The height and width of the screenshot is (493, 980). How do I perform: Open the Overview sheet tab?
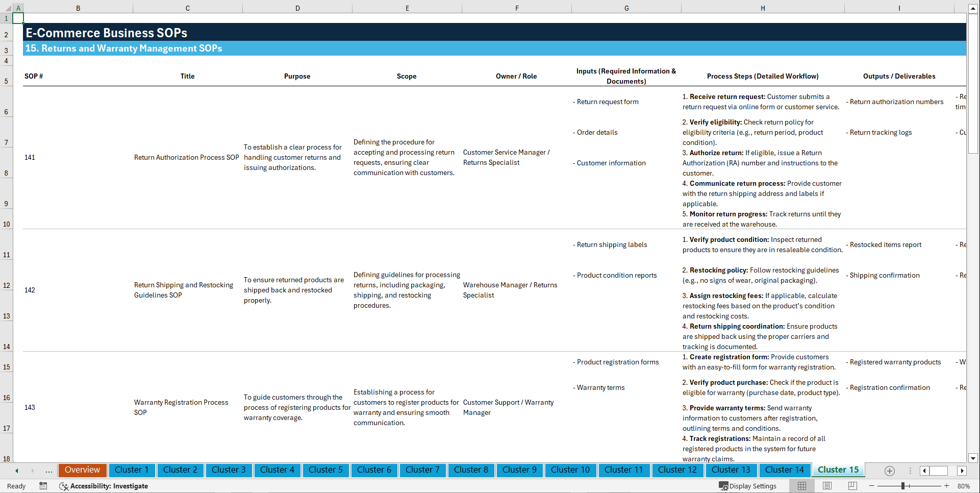pos(82,470)
